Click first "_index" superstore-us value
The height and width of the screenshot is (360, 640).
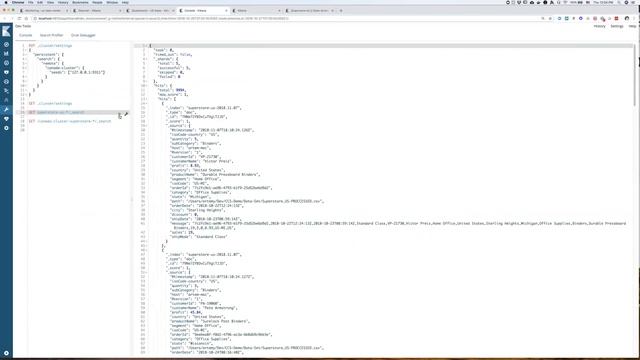click(213, 108)
